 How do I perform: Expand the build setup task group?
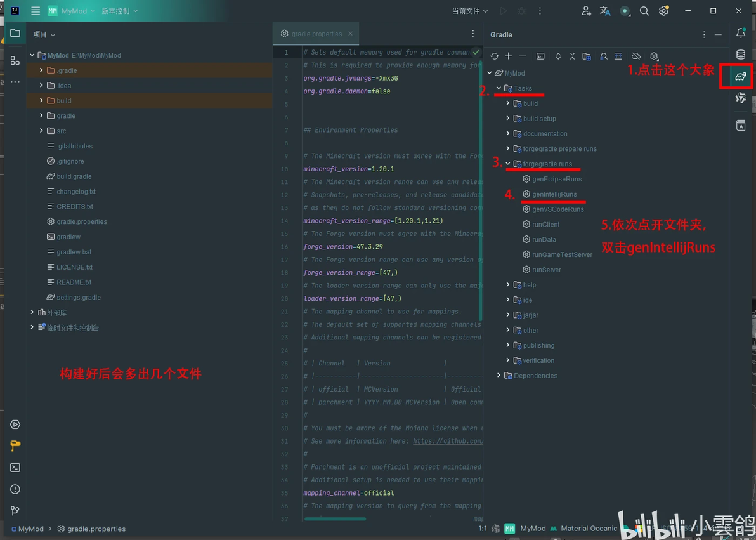[x=507, y=118]
